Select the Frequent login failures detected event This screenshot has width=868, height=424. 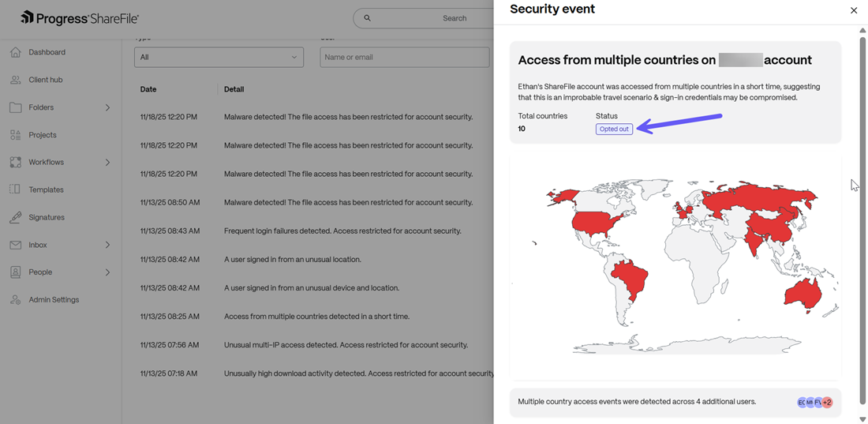point(316,231)
